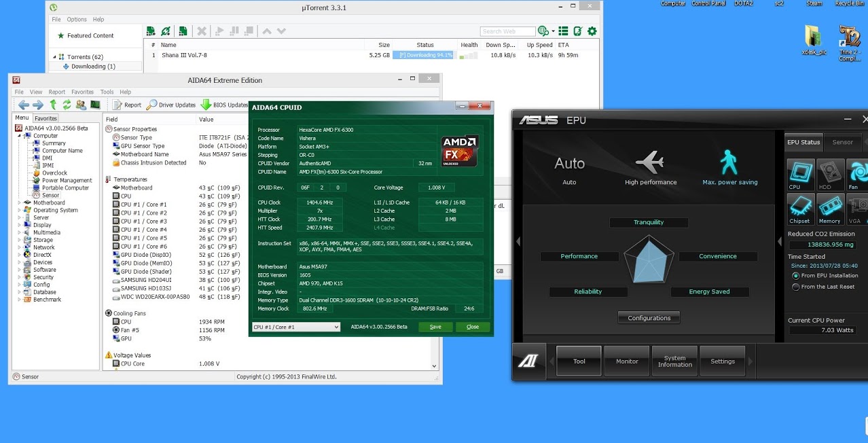The image size is (868, 443).
Task: Click Driver Updates in AIDA64 toolbar
Action: (170, 105)
